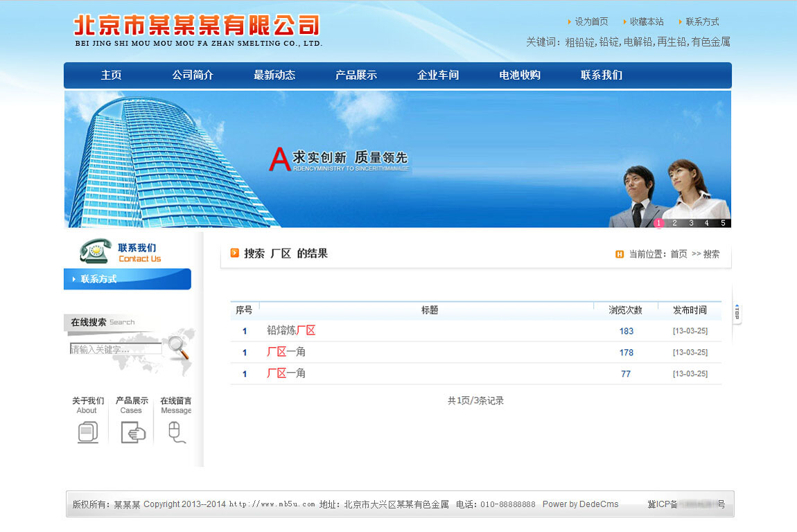Go to 产品展示 in navigation bar
This screenshot has height=532, width=797.
pos(356,76)
